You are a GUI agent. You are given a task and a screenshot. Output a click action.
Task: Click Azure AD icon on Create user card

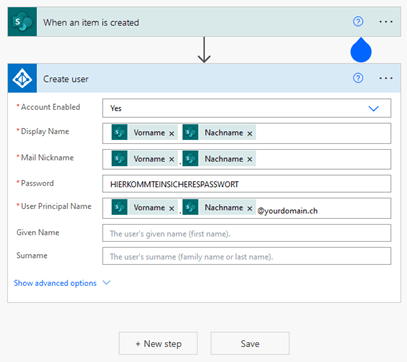22,78
